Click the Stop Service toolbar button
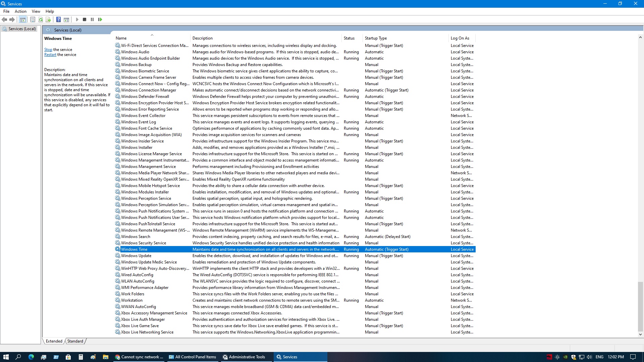This screenshot has width=644, height=362. 85,19
